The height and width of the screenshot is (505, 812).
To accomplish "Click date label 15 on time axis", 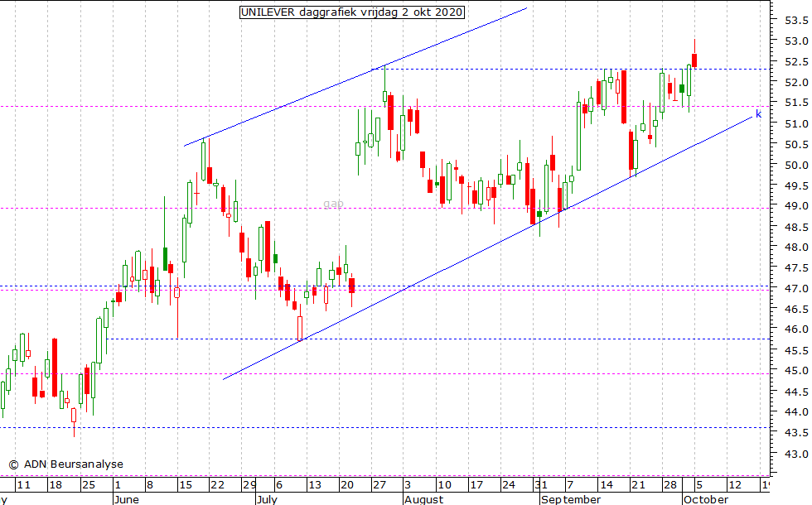I will 186,485.
